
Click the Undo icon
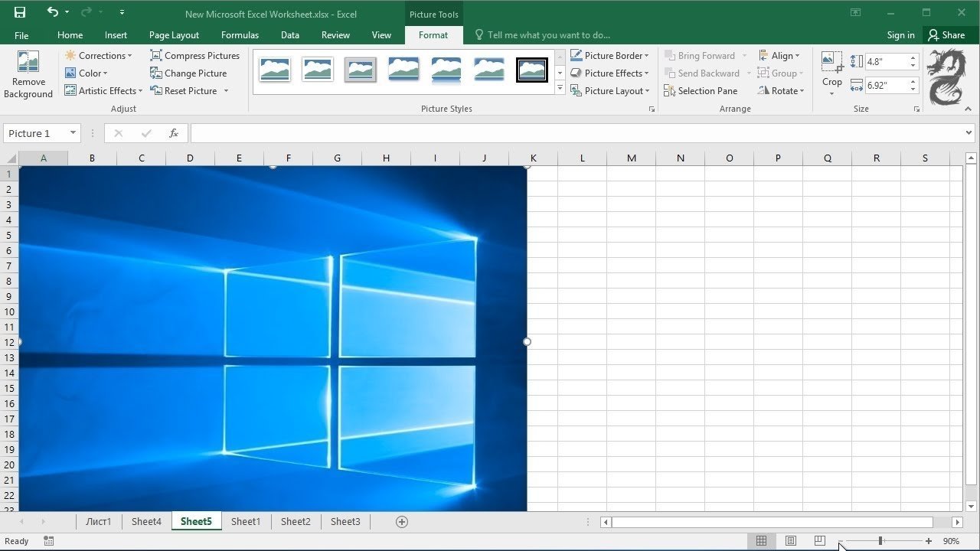click(52, 12)
